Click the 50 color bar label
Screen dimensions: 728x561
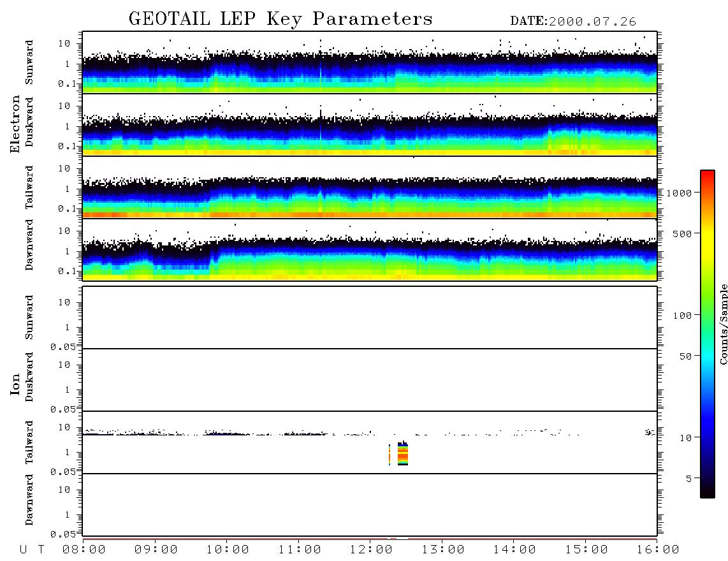click(x=685, y=356)
